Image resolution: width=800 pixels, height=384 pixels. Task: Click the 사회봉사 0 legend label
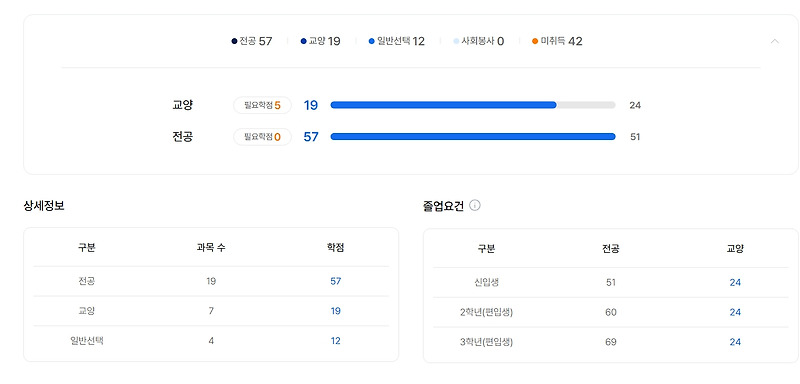pyautogui.click(x=483, y=41)
